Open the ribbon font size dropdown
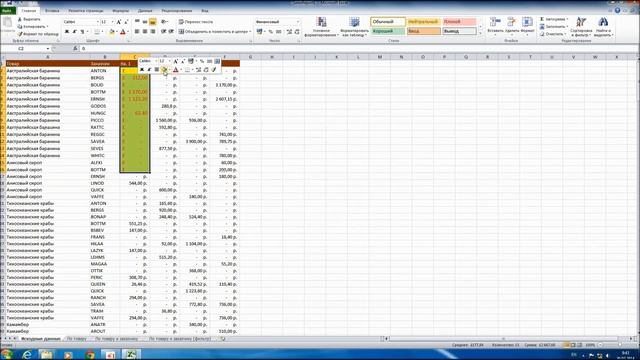 coord(112,22)
